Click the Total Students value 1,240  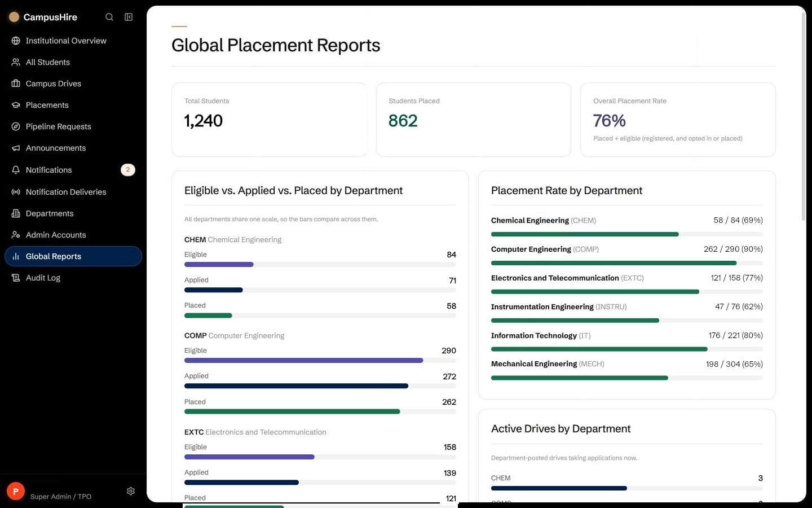point(204,121)
